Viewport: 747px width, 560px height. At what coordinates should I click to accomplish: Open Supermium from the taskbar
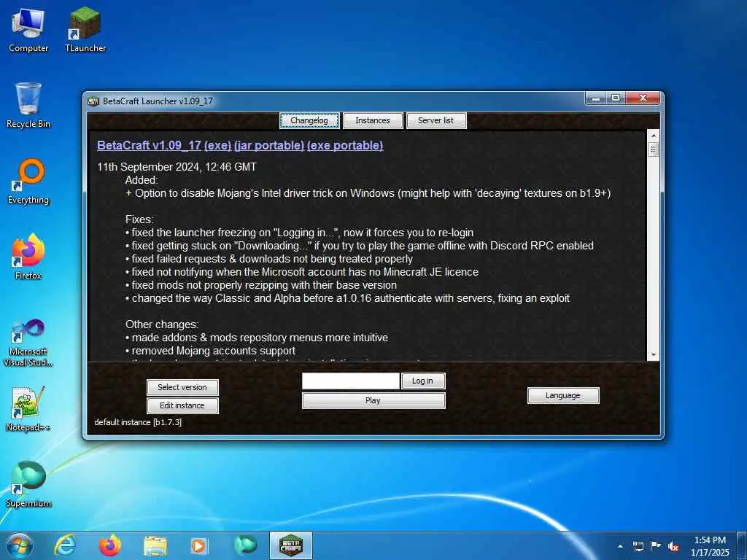(x=245, y=545)
